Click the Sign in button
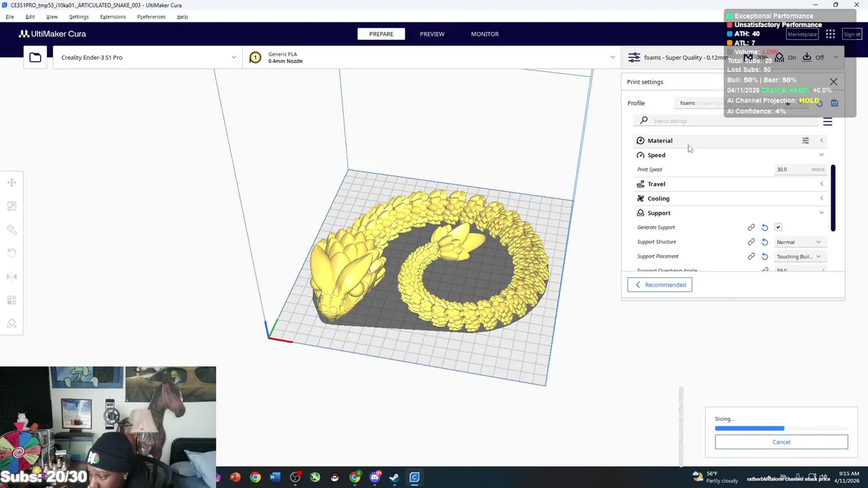This screenshot has width=868, height=488. [852, 34]
